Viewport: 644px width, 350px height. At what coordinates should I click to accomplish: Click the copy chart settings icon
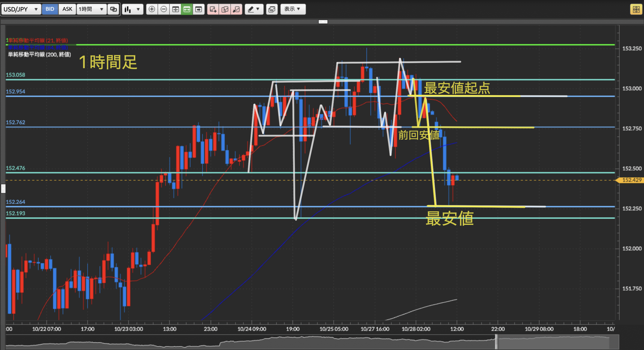coord(225,9)
